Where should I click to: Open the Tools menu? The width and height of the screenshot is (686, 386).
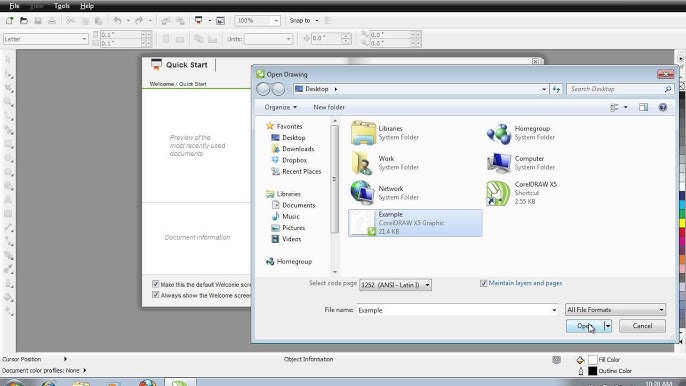(x=62, y=6)
